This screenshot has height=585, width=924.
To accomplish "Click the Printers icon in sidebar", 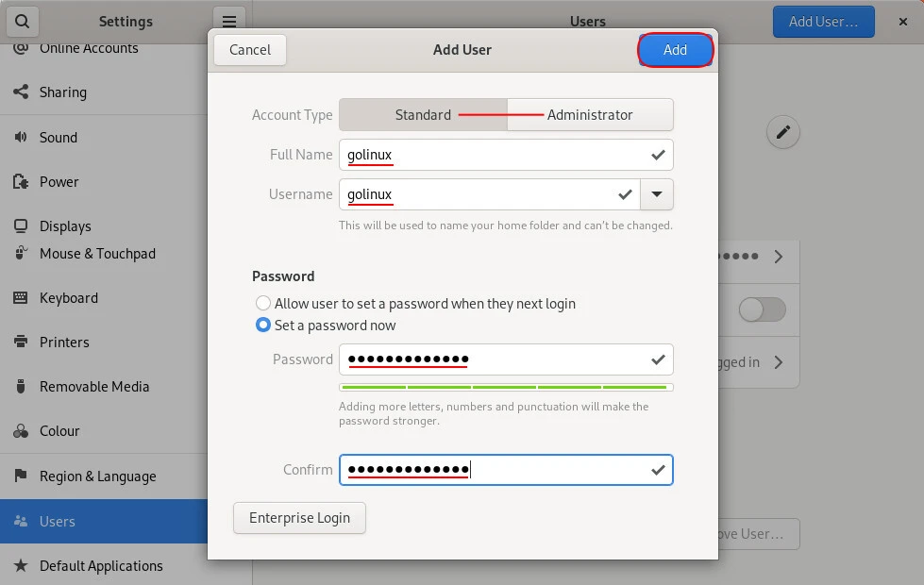I will point(21,343).
